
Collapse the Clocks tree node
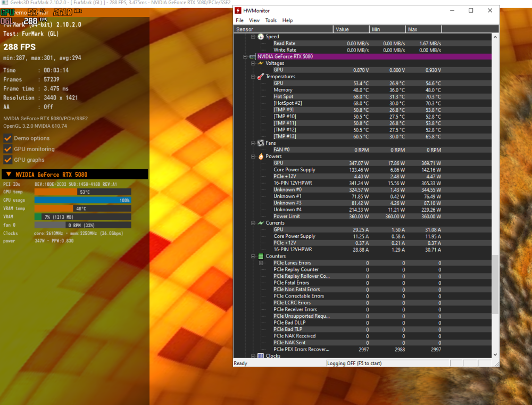(x=253, y=356)
